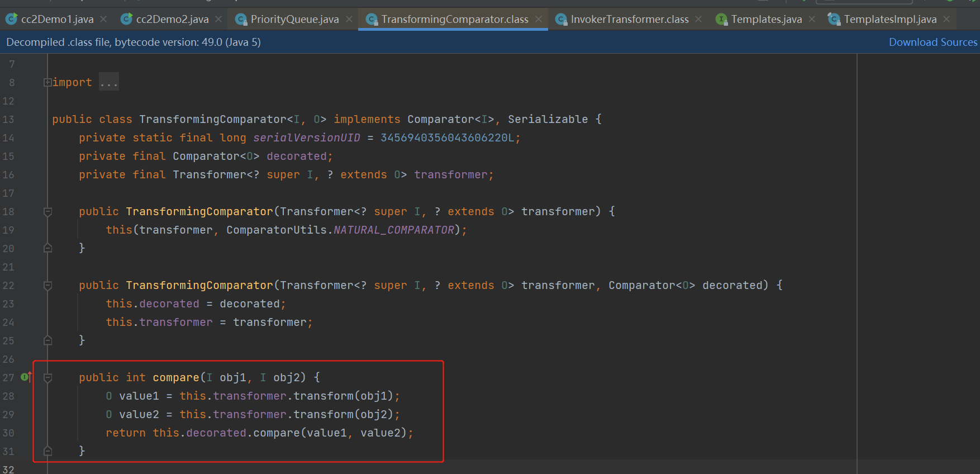Click the serialVersionUID field name
This screenshot has height=474, width=980.
click(307, 138)
